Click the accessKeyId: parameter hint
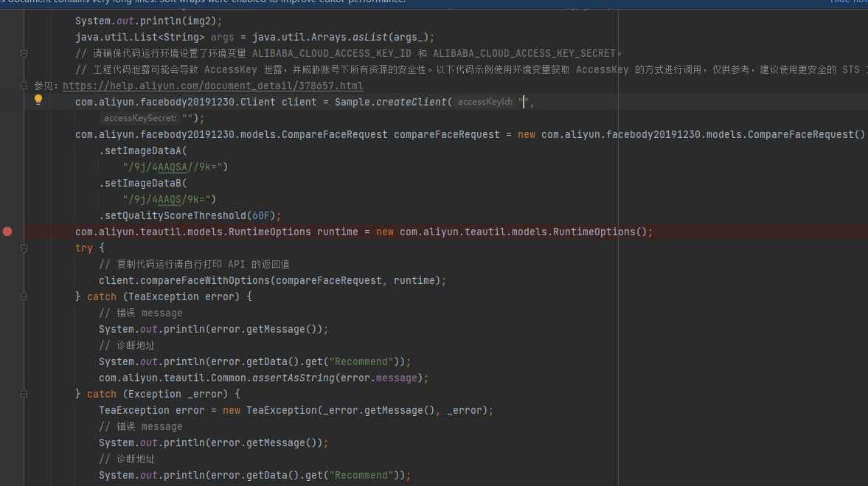 click(485, 102)
